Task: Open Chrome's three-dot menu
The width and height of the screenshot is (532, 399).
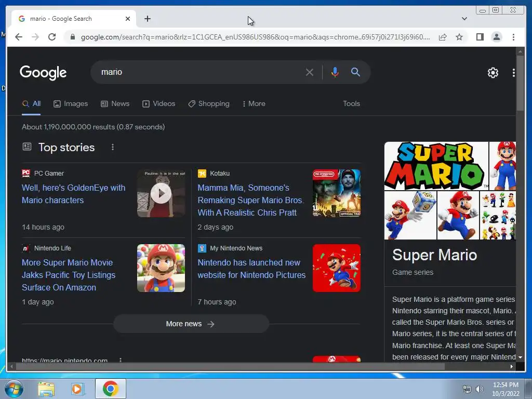Action: click(513, 37)
